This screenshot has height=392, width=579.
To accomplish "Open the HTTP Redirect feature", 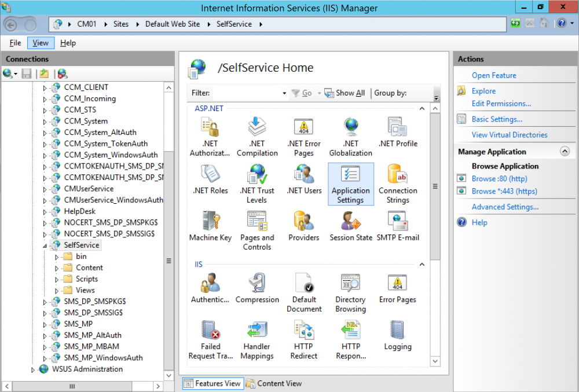I will pyautogui.click(x=304, y=339).
